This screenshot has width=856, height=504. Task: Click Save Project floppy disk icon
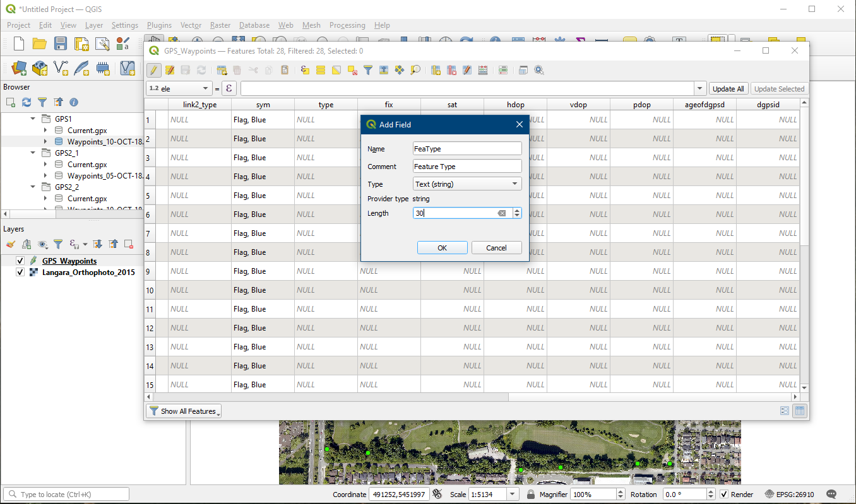61,44
